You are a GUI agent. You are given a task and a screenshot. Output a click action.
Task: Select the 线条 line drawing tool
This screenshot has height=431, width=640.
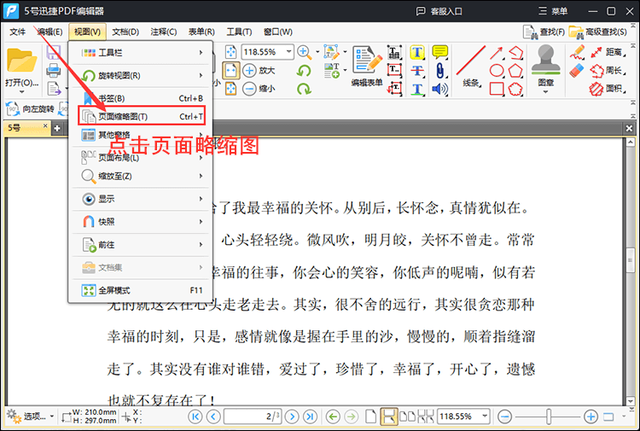(471, 66)
